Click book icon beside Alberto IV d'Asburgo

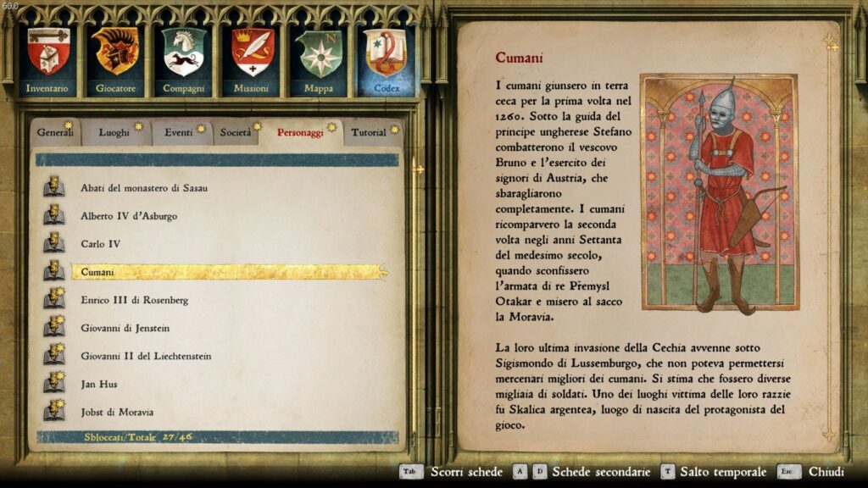click(x=54, y=214)
